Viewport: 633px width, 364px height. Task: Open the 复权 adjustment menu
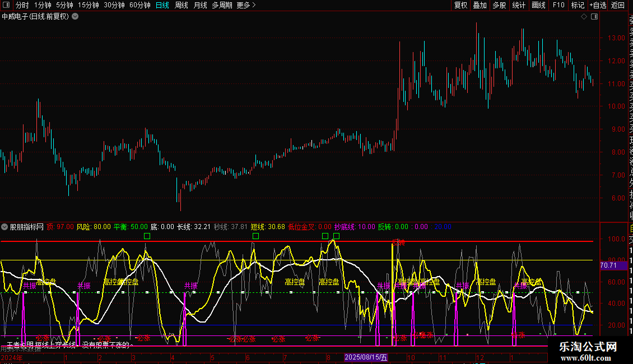(460, 5)
